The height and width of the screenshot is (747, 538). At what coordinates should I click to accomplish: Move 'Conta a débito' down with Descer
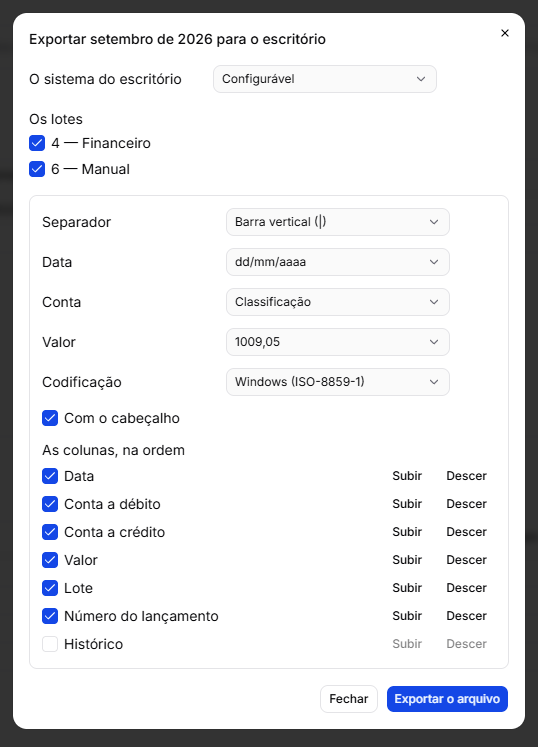pos(467,504)
